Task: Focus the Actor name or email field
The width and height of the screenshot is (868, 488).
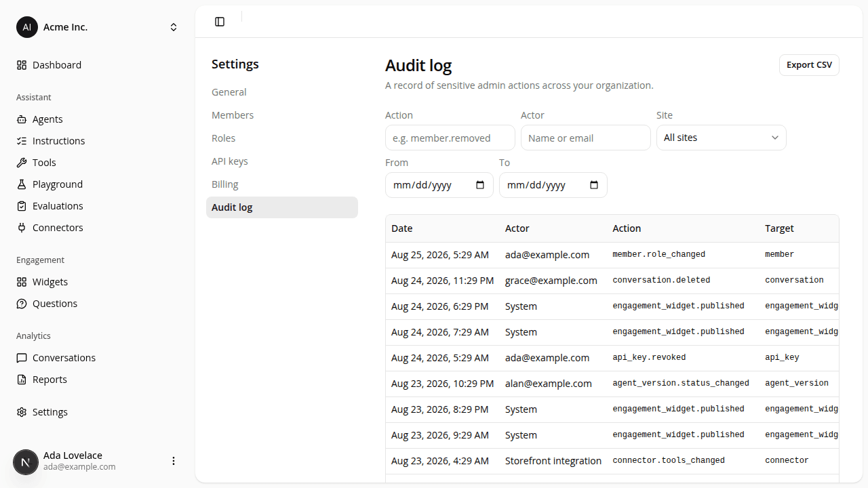Action: tap(586, 138)
